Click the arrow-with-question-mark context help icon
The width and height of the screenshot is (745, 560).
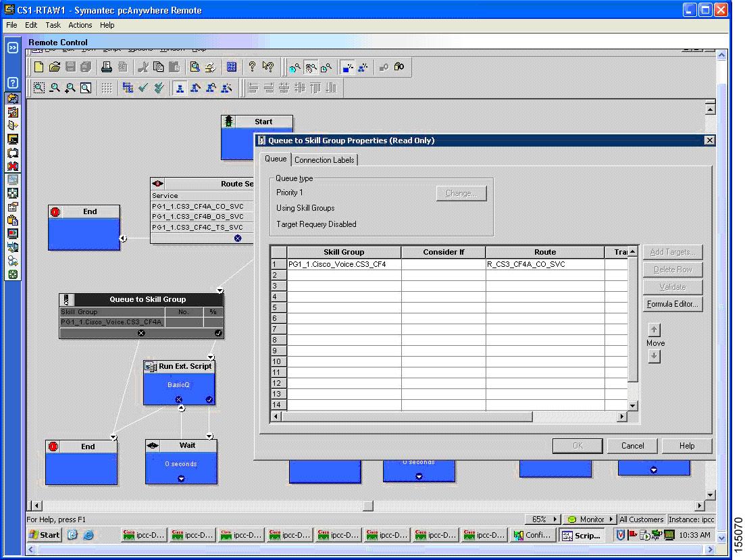[x=268, y=67]
